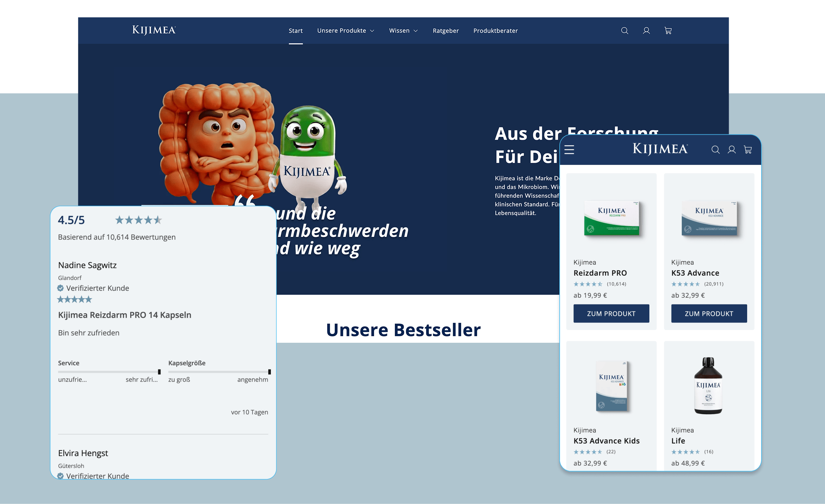Click the 'ab 19,99 €' price

pyautogui.click(x=590, y=295)
